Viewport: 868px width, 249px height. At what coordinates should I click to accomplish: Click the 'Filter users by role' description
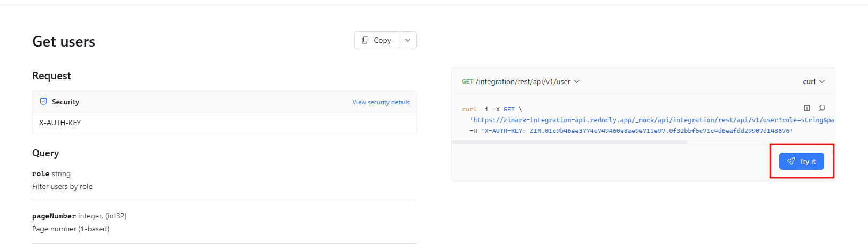62,187
